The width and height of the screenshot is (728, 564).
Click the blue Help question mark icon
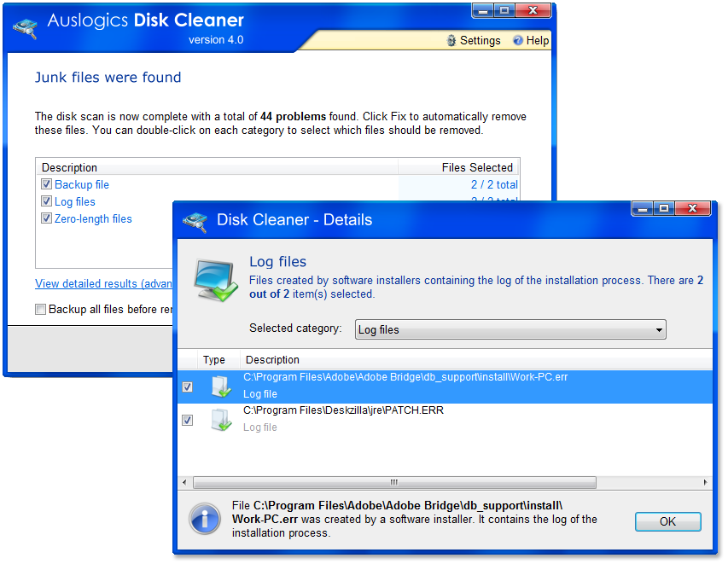(518, 40)
